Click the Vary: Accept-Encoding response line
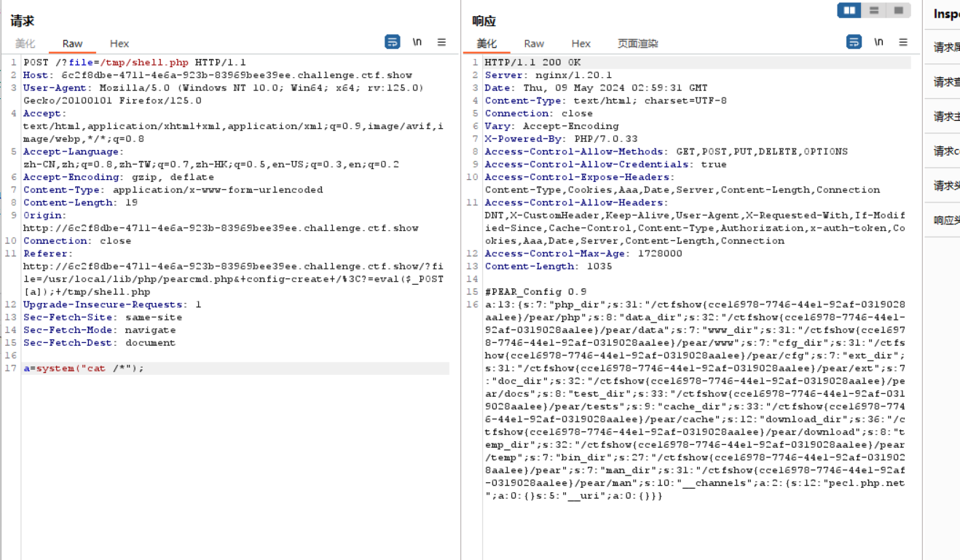The height and width of the screenshot is (560, 960). click(x=552, y=126)
